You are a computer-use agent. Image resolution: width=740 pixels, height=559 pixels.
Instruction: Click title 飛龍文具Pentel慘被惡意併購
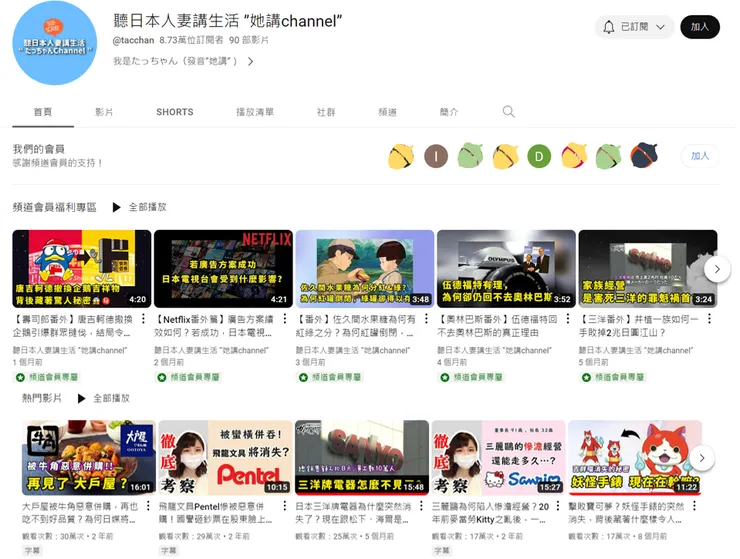click(x=216, y=513)
